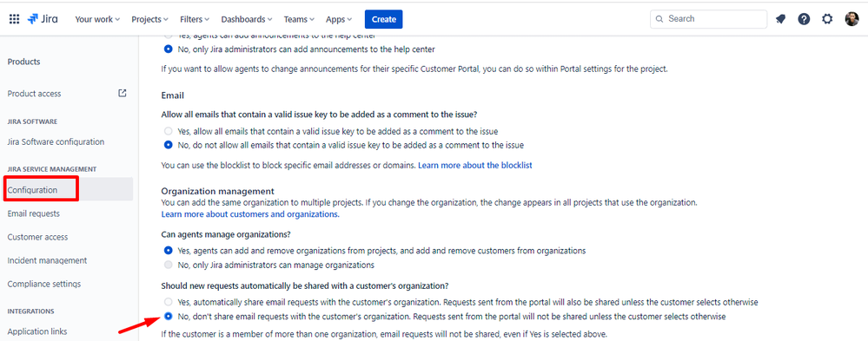The width and height of the screenshot is (868, 341).
Task: Select 'No, do not allow all emails' option
Action: click(169, 146)
